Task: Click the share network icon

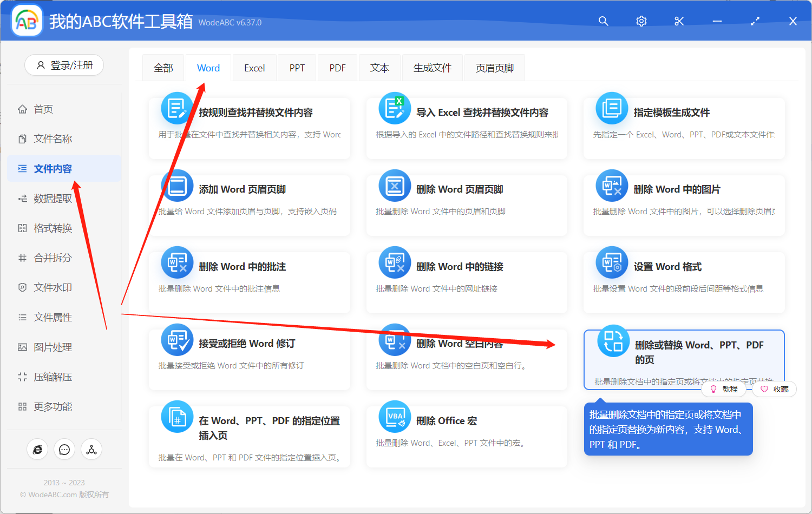Action: 91,449
